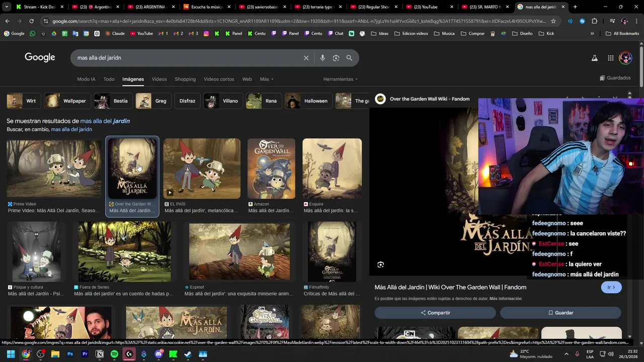Search instead for 'mas alla del jaridn'
This screenshot has height=362, width=644.
(71, 129)
